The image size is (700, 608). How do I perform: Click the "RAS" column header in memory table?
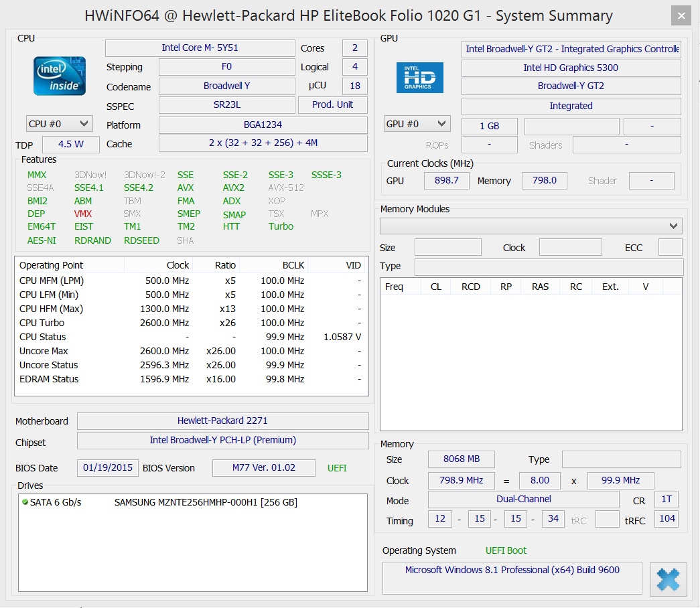click(540, 287)
